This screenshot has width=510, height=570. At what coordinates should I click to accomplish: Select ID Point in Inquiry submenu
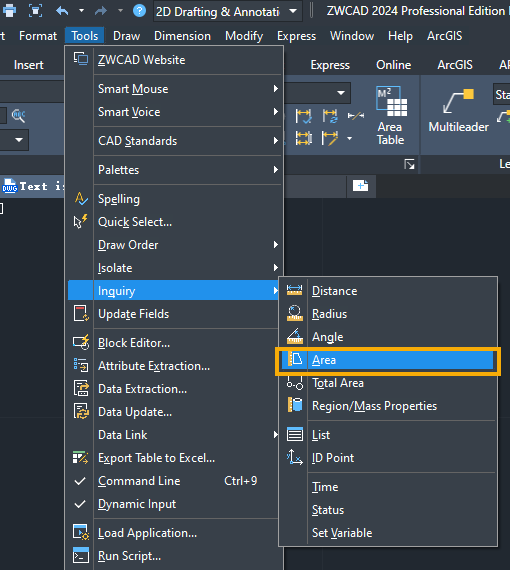point(388,458)
